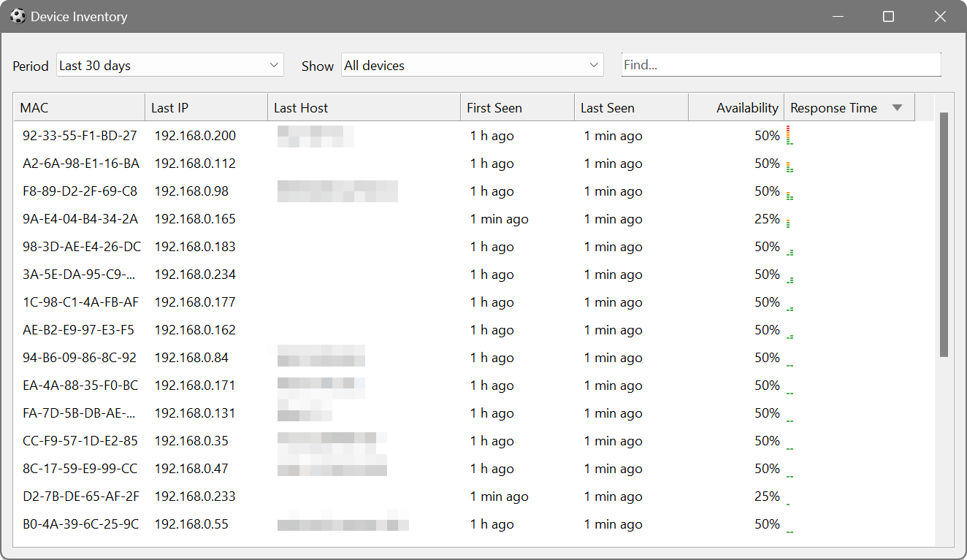Open the Period dropdown showing Last 30 days

point(169,65)
